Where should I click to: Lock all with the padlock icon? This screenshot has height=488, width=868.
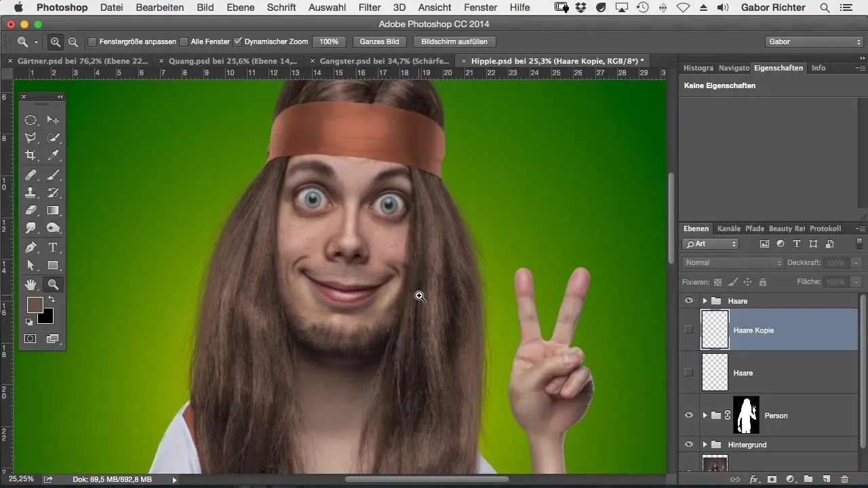click(763, 282)
